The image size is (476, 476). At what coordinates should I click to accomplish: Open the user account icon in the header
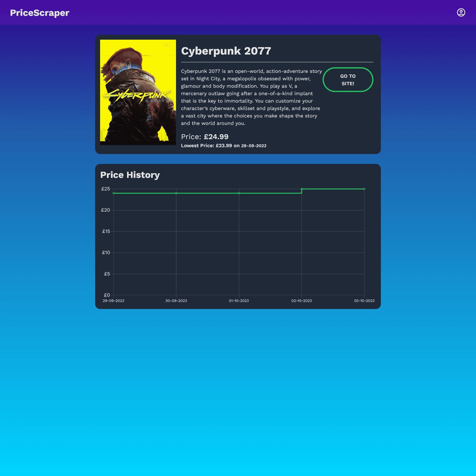[x=461, y=12]
